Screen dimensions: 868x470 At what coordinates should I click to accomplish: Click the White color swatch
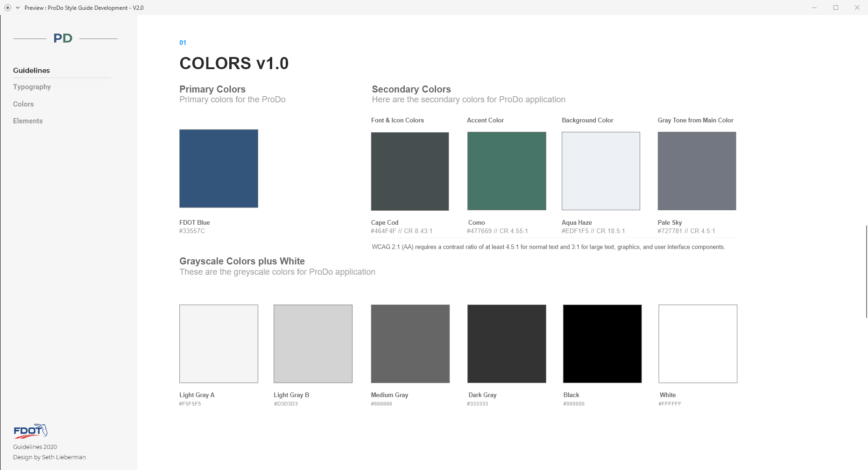point(698,344)
